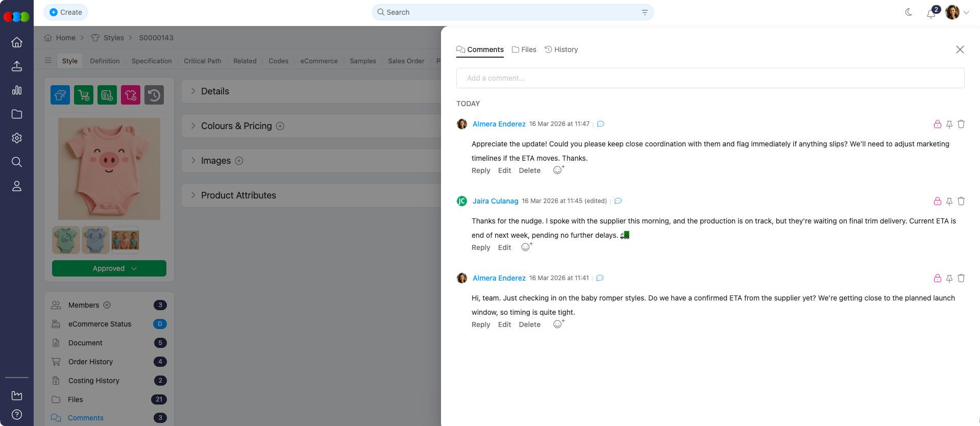Switch to the Files tab in panel
Screen dimensions: 980x426
(524, 49)
